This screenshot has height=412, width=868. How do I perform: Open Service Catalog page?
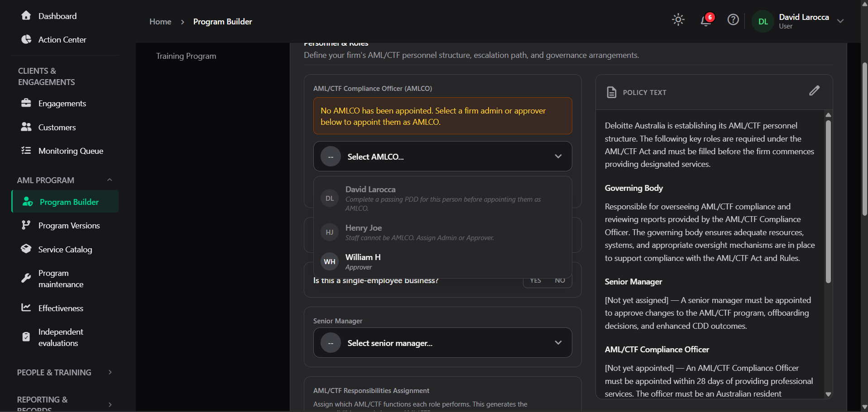coord(65,249)
